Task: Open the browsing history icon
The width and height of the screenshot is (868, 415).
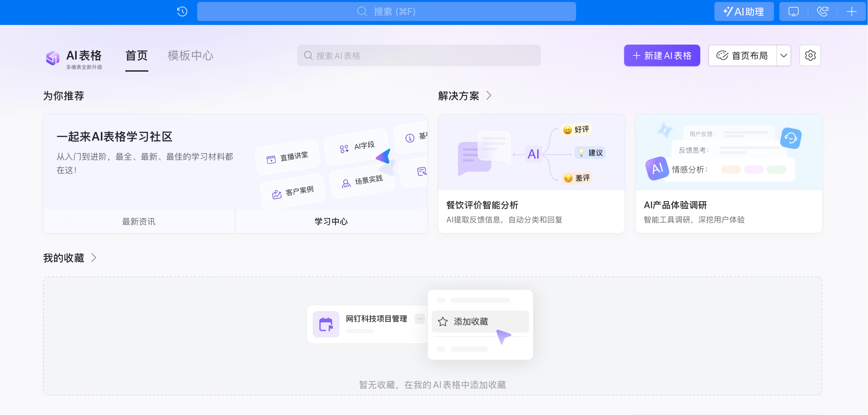Action: (x=182, y=11)
